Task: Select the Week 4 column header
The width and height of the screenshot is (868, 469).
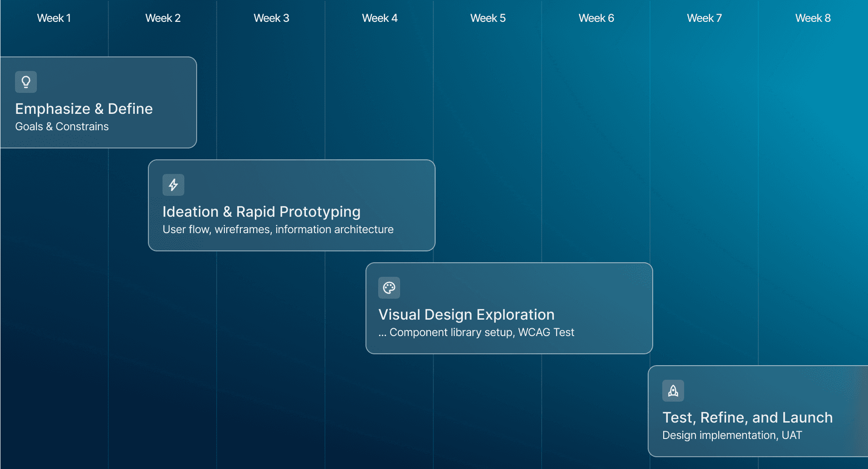Action: click(x=380, y=18)
